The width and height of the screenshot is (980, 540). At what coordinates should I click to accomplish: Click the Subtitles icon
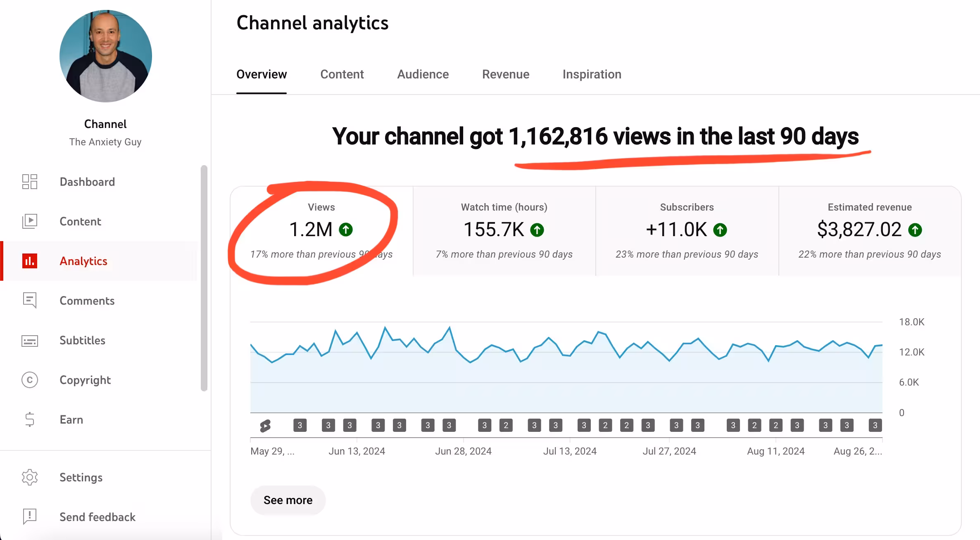pyautogui.click(x=30, y=341)
